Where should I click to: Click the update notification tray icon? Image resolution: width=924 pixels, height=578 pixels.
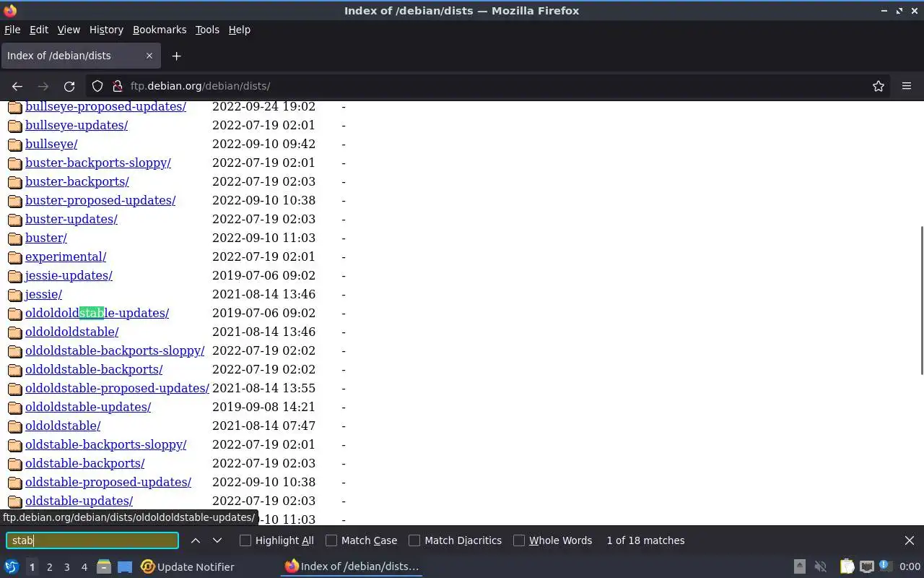pos(886,566)
